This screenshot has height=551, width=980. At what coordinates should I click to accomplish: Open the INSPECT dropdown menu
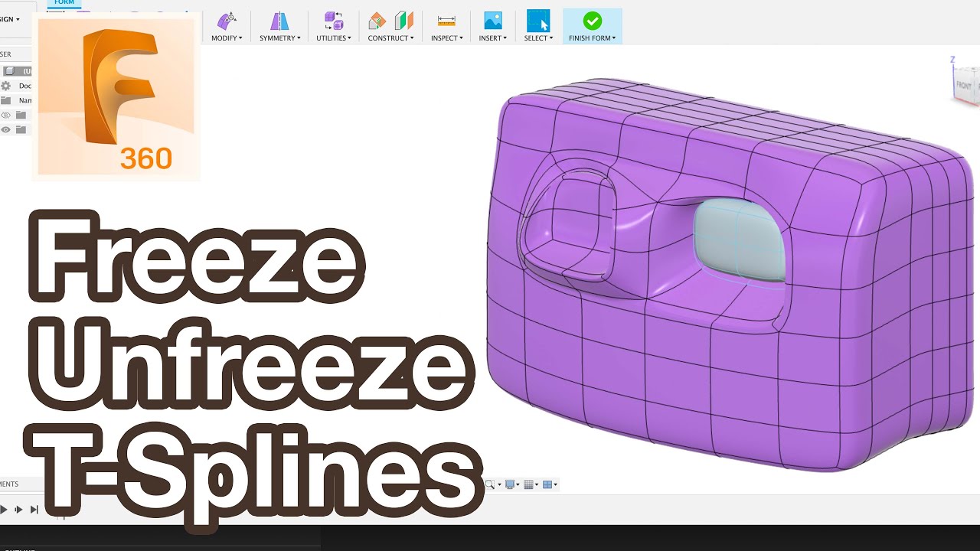(446, 38)
